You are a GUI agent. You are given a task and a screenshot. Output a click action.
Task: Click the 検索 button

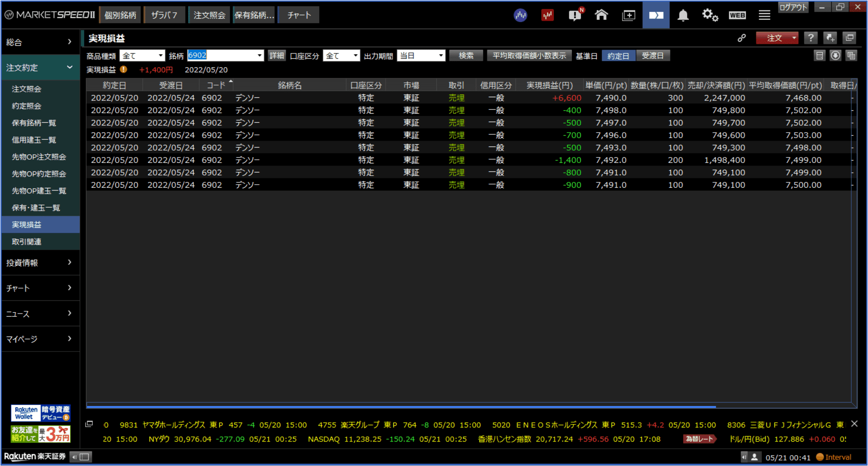click(466, 56)
